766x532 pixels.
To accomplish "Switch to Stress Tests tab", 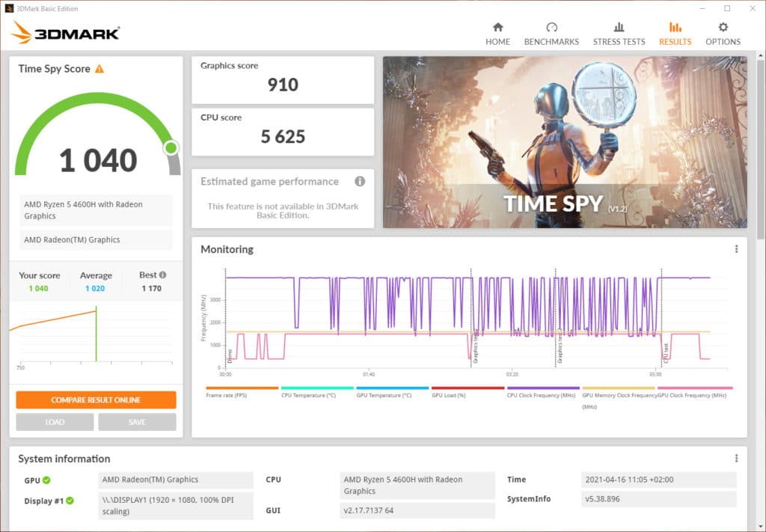I will click(619, 34).
